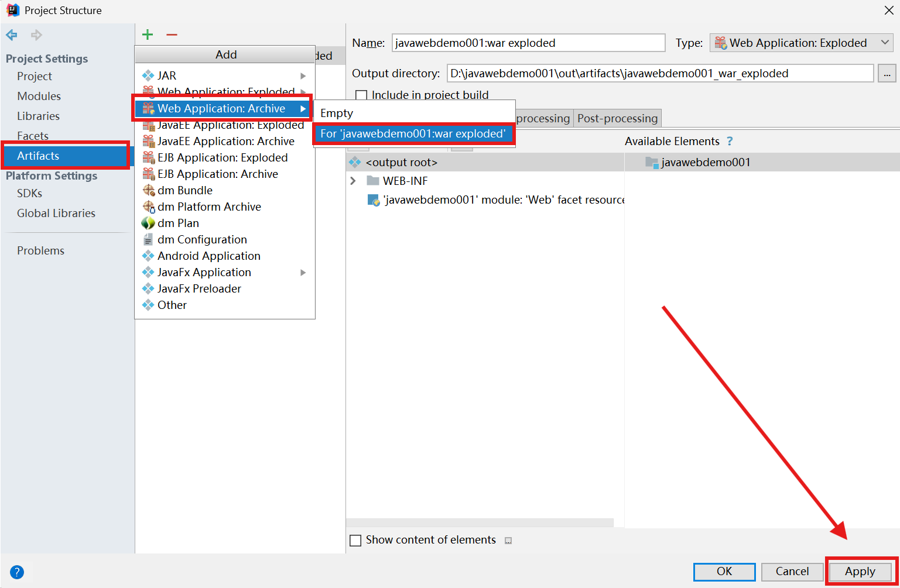Viewport: 900px width, 588px height.
Task: Click the output root icon
Action: [x=355, y=162]
